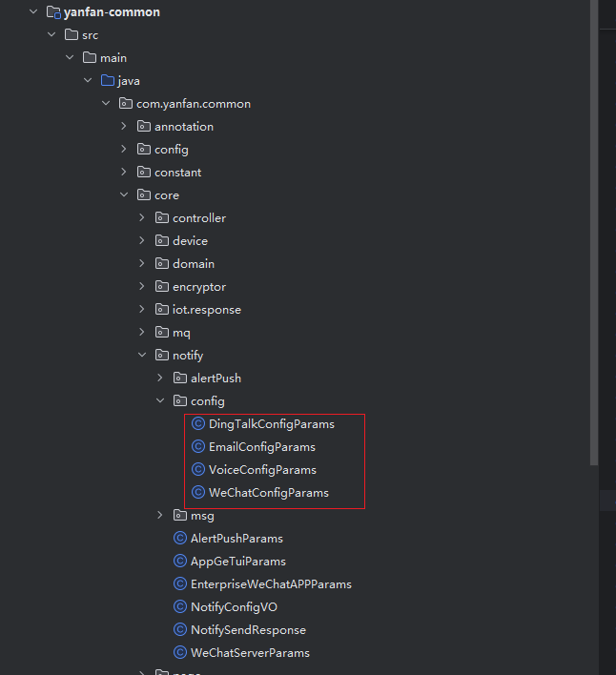Select the iot.response package
This screenshot has height=675, width=616.
(206, 310)
